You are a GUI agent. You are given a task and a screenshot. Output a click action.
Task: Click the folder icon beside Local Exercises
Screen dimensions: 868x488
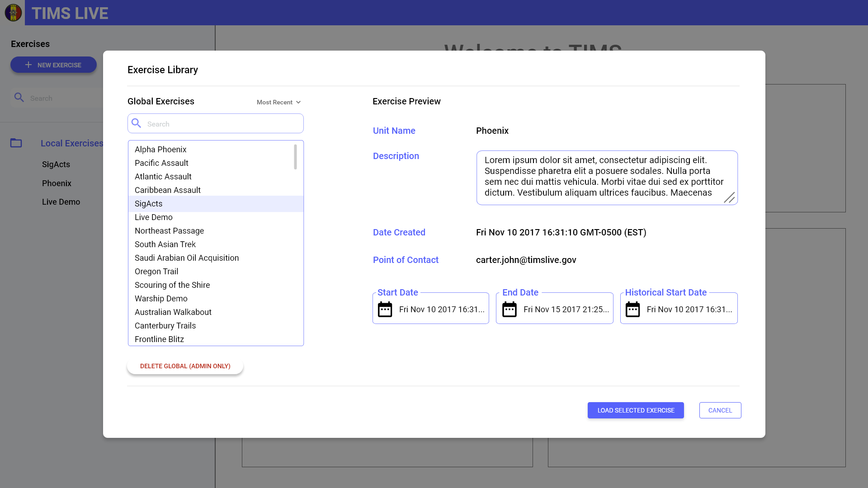click(16, 143)
